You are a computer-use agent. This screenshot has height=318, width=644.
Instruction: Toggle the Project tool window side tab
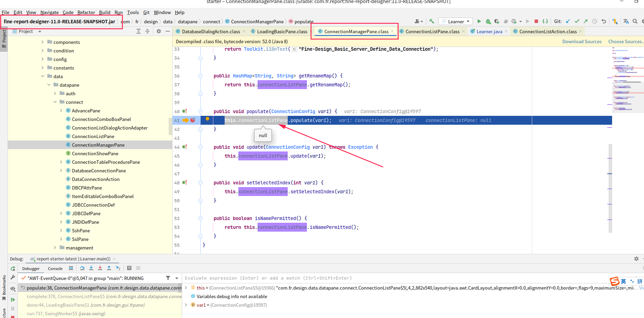coord(4,39)
